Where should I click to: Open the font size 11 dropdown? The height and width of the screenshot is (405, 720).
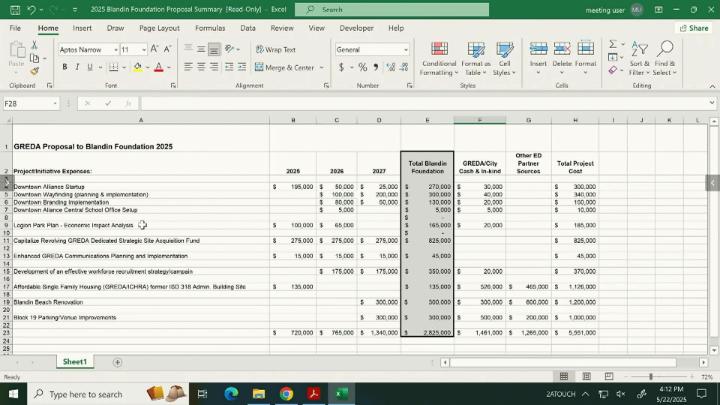[x=144, y=50]
